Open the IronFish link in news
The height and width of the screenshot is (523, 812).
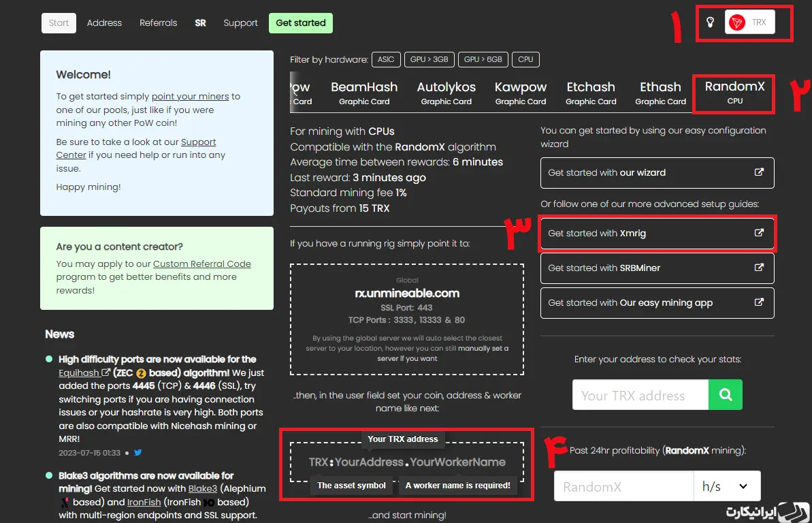click(144, 503)
